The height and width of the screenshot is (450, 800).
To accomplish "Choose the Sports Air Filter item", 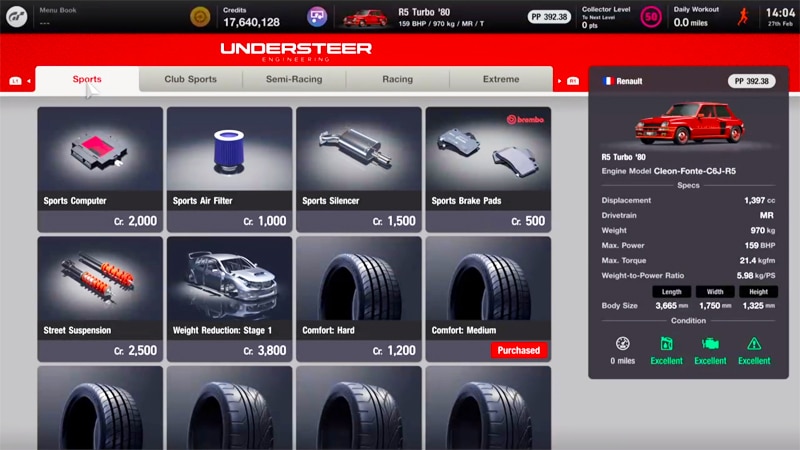I will coord(229,169).
